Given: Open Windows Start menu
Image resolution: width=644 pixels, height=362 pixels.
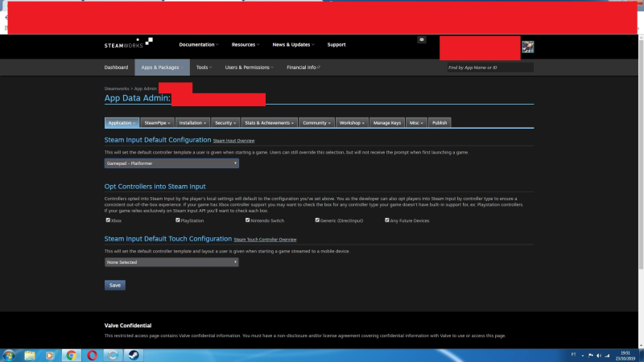Looking at the screenshot, I should click(9, 355).
